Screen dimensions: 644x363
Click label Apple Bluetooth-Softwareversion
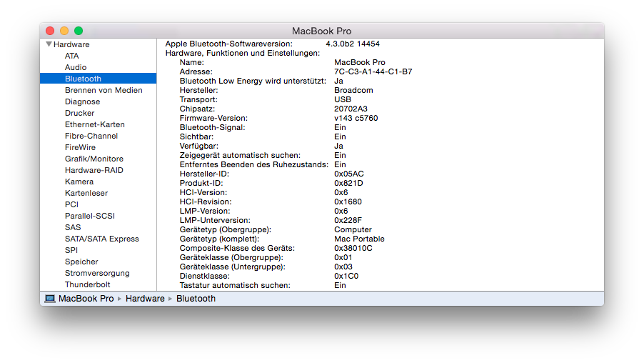pyautogui.click(x=228, y=44)
